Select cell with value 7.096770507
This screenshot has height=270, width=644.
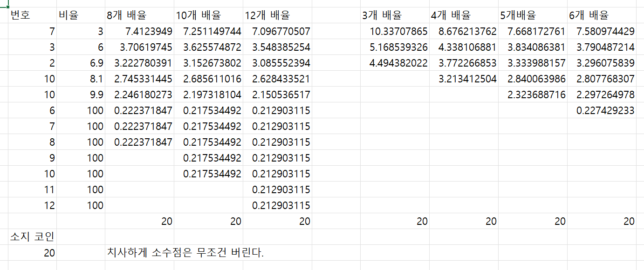click(x=278, y=32)
